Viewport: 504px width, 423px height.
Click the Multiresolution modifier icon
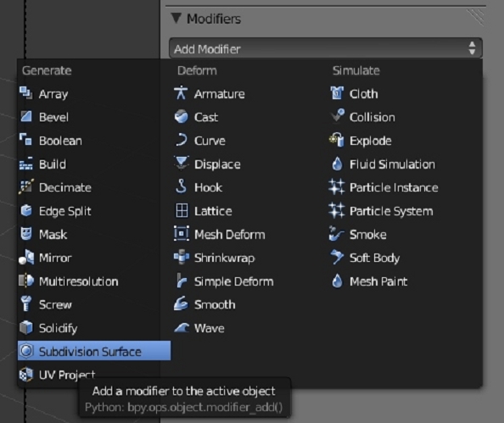point(25,281)
